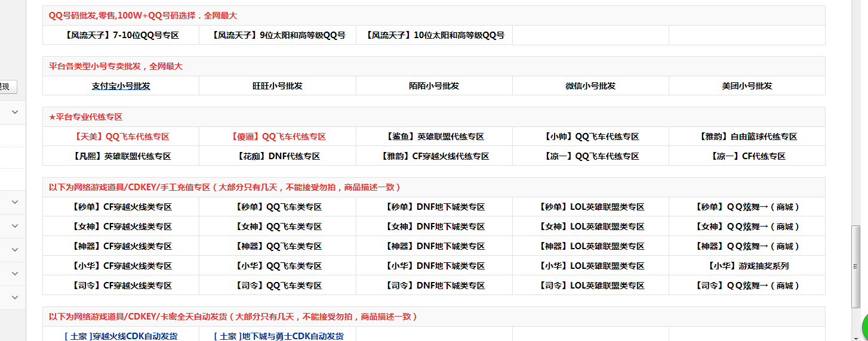Open 【秒单】QQ飞车类专区 link
Screen dimensions: 868x341
[278, 207]
